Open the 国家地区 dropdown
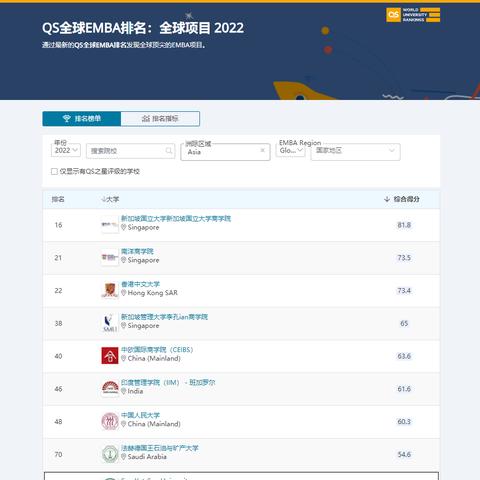Viewport: 480px width, 480px height. coord(355,151)
